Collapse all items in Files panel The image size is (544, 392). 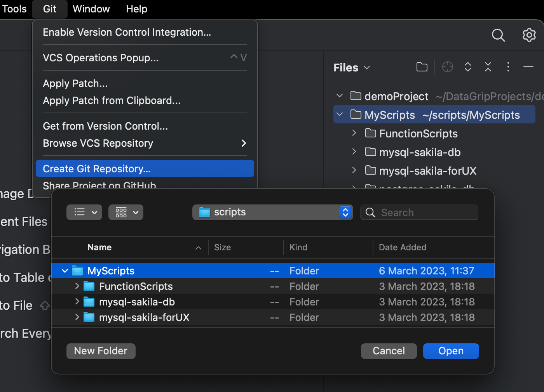pos(488,67)
